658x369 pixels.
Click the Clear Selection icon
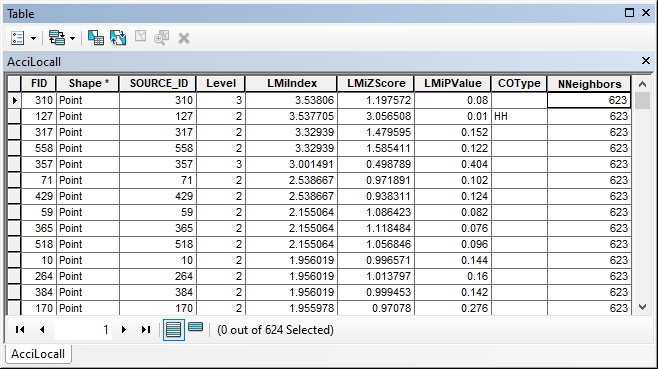pyautogui.click(x=141, y=36)
